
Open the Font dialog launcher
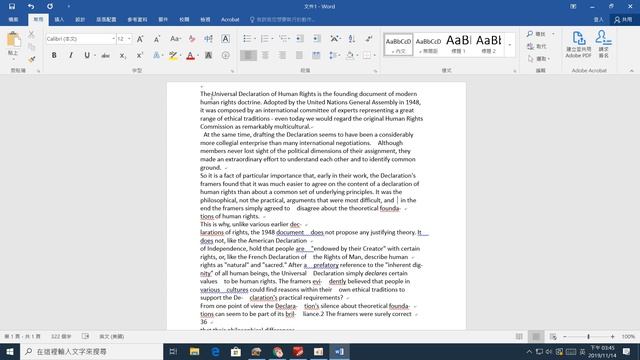tap(232, 71)
